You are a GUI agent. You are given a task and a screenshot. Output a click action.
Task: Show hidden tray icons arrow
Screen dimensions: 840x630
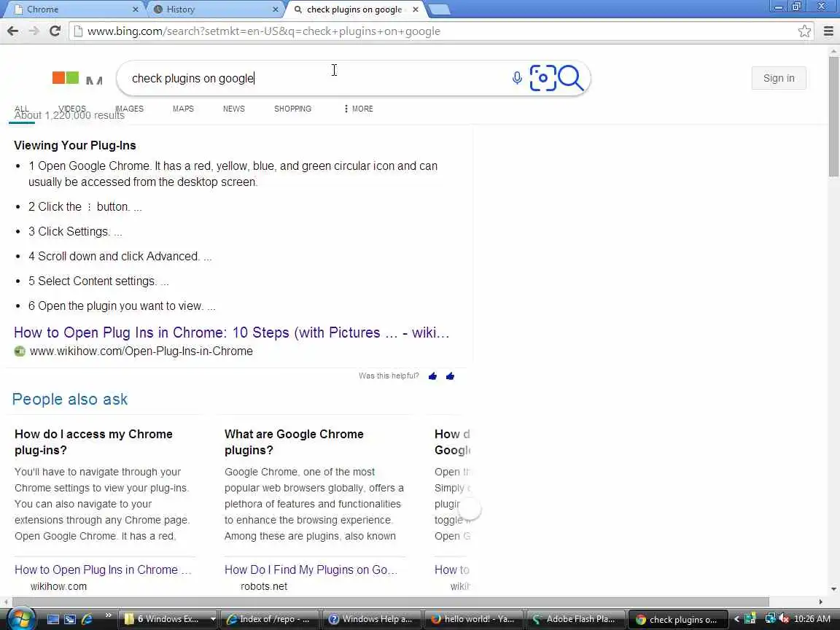(x=736, y=619)
